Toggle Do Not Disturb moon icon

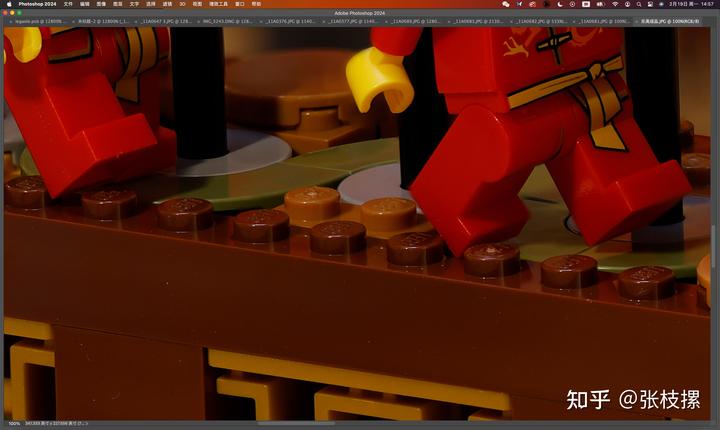tap(560, 4)
